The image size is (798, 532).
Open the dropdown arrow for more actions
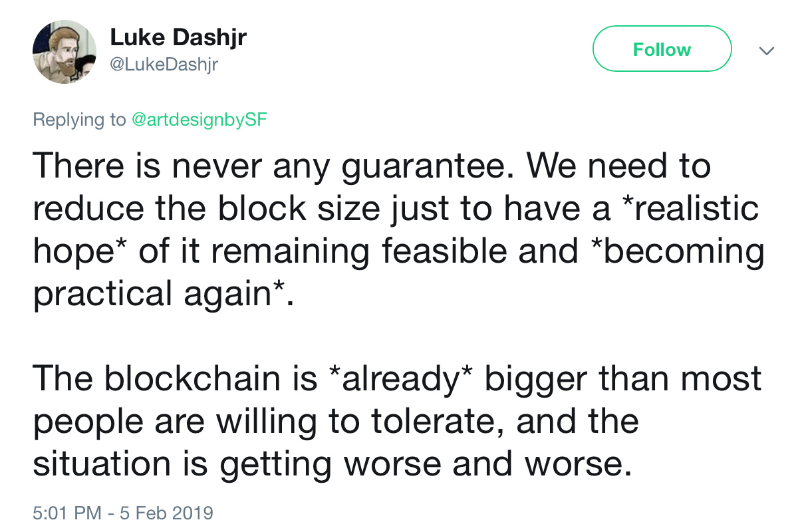pos(767,50)
